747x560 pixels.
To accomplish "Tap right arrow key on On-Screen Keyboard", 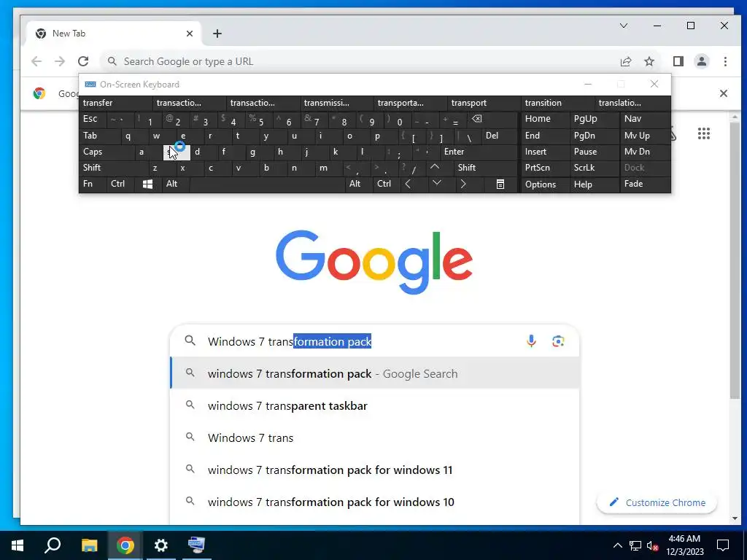I will point(463,184).
